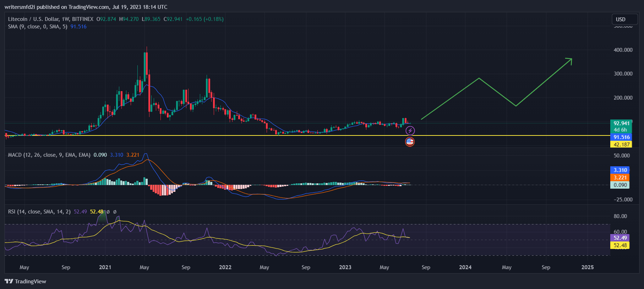Select the RSI indicator legend text

tap(39, 212)
